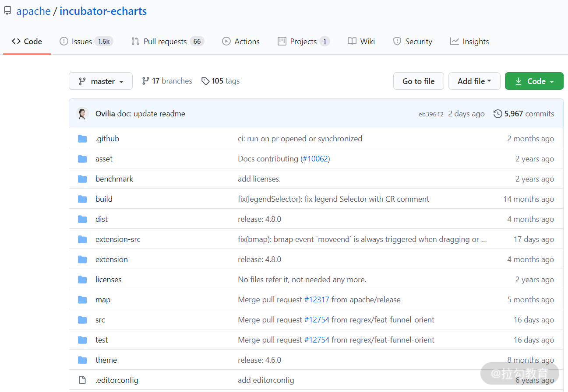Click the tag icon next to 105 tags
The height and width of the screenshot is (392, 568).
205,81
